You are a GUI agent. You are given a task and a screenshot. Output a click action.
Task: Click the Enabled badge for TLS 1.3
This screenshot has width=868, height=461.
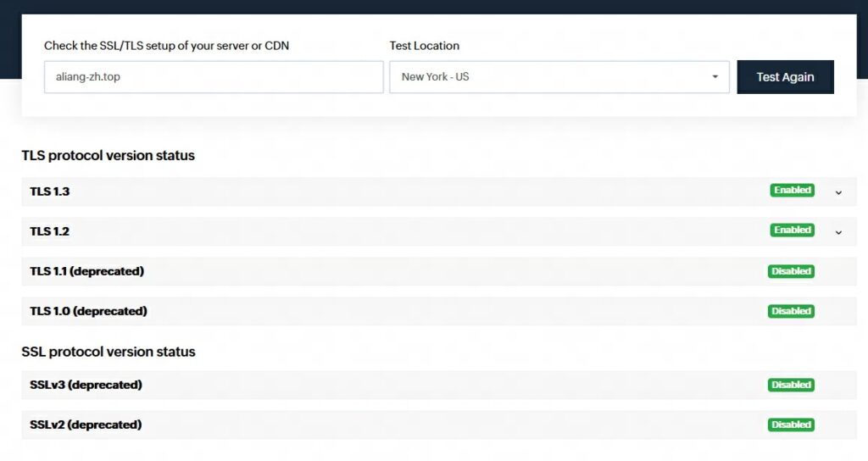pos(792,191)
